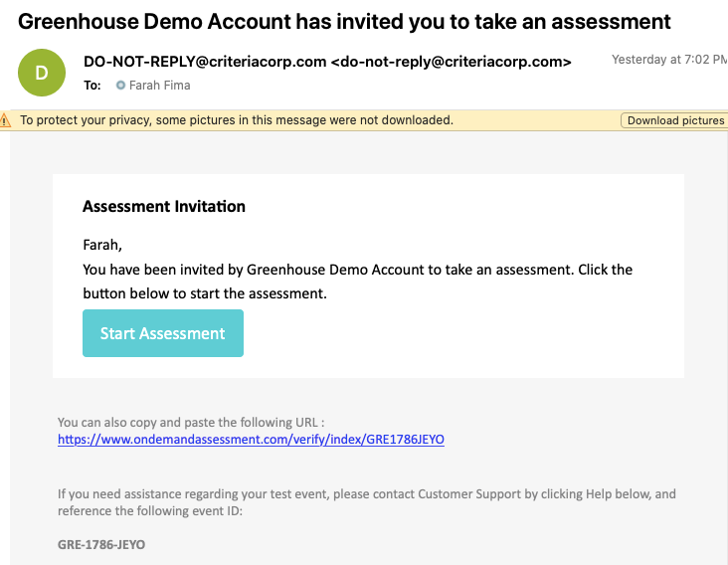Image resolution: width=728 pixels, height=565 pixels.
Task: Open the ondemandassessment.com verify URL link
Action: [251, 440]
